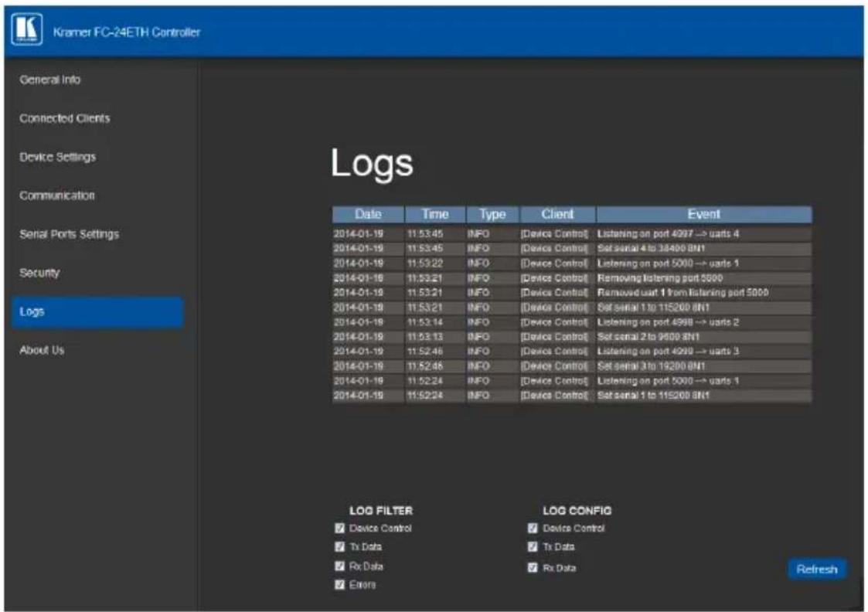Screen dimensions: 868x612
Task: Go to Device Settings
Action: point(57,157)
